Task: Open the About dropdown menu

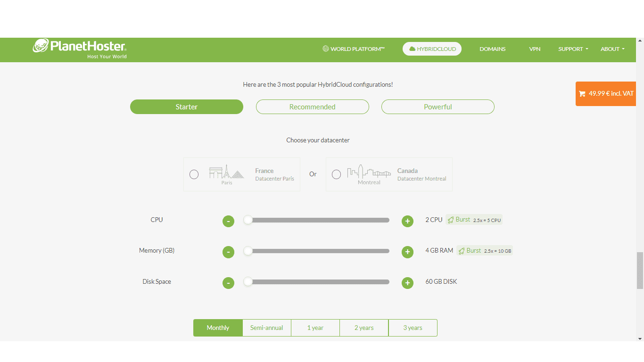Action: pyautogui.click(x=612, y=49)
